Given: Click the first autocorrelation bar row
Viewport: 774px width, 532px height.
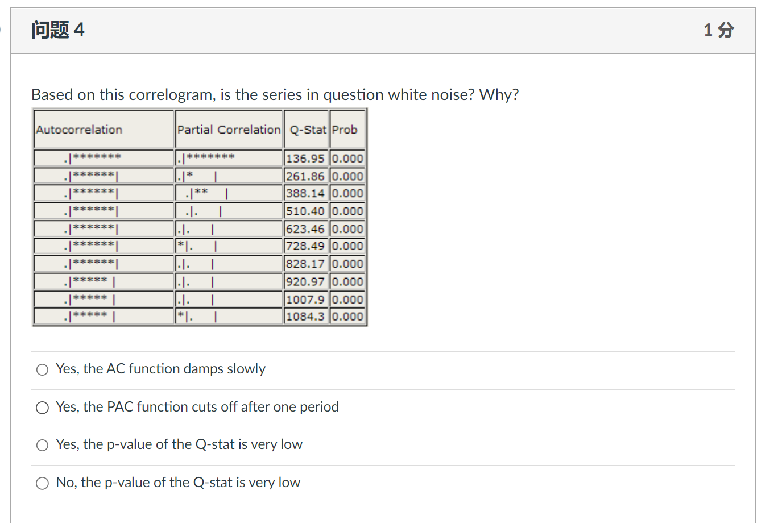Looking at the screenshot, I should click(x=103, y=158).
